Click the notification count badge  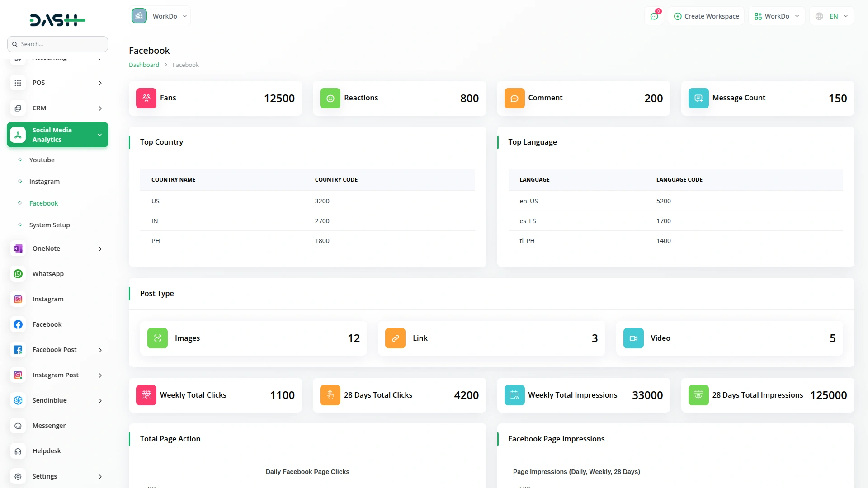coord(659,10)
